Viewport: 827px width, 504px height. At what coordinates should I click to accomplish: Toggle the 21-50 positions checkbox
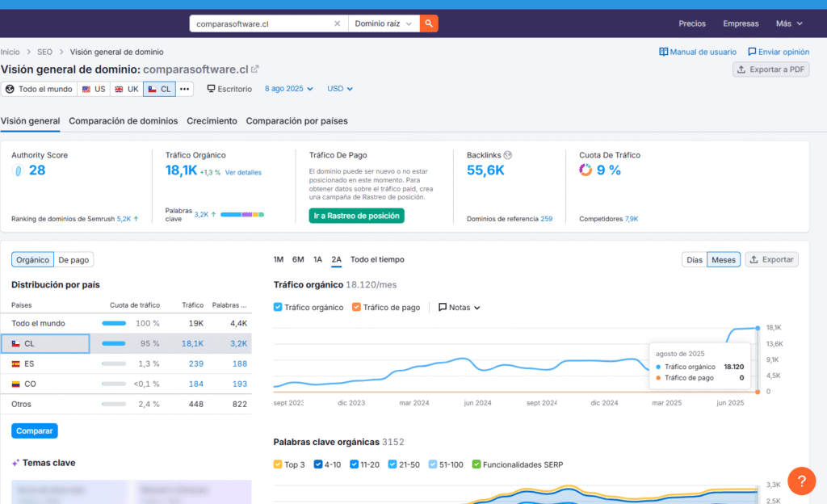coord(393,464)
